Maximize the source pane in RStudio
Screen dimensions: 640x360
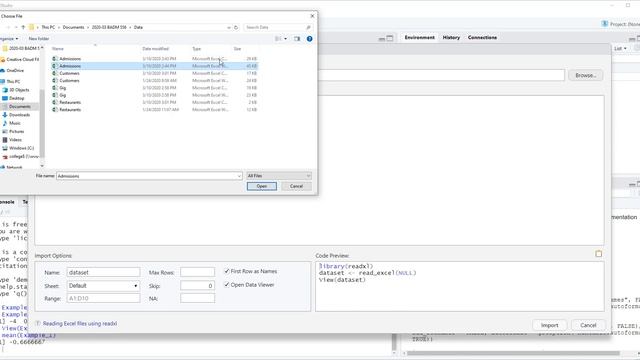[390, 38]
